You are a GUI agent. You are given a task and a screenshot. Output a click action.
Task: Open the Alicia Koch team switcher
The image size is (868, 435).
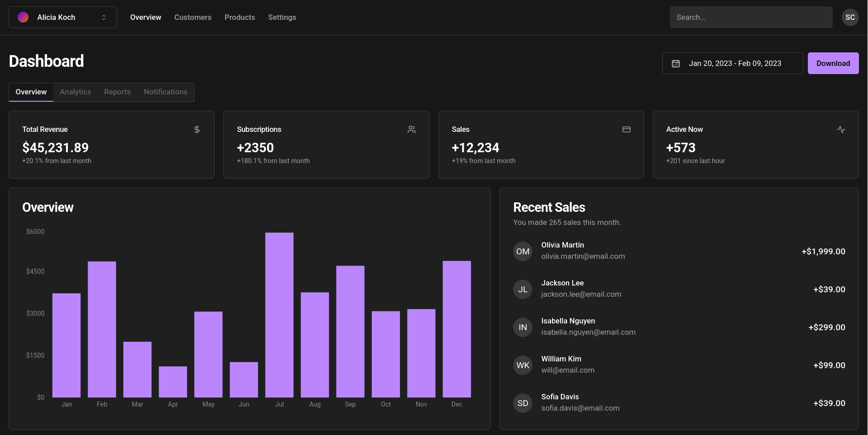(63, 17)
